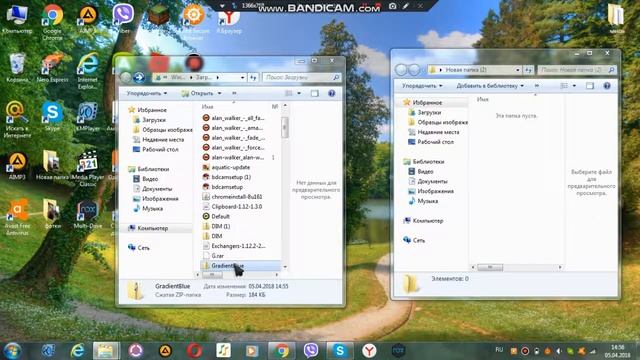Open view options arrow in Новая папка (2) window
640x360 pixels.
(574, 86)
